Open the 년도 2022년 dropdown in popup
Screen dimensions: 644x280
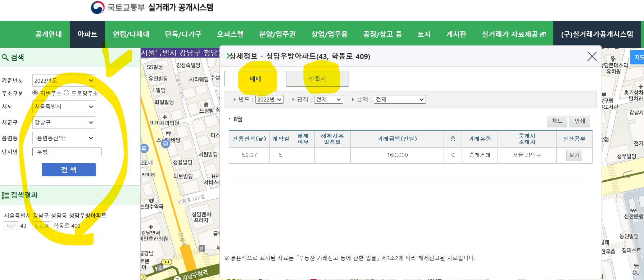(269, 99)
